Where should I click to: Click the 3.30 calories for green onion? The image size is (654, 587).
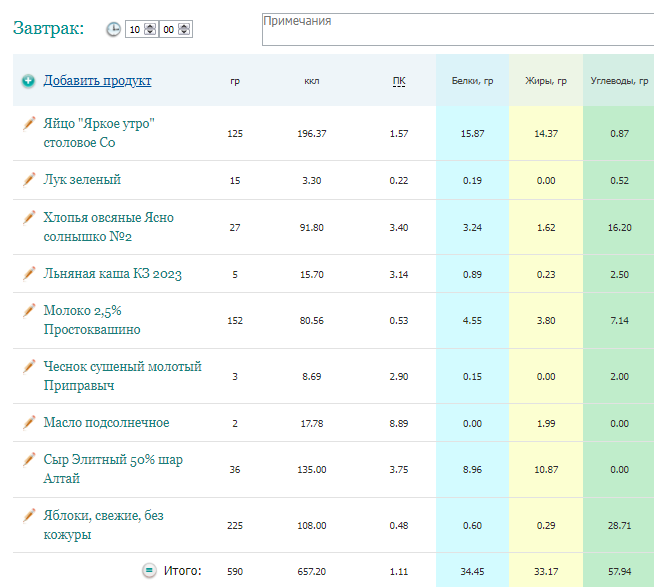point(312,181)
